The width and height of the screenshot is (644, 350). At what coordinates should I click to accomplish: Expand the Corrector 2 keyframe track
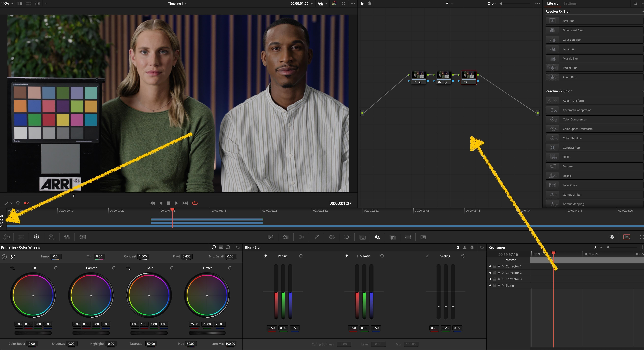pos(503,273)
